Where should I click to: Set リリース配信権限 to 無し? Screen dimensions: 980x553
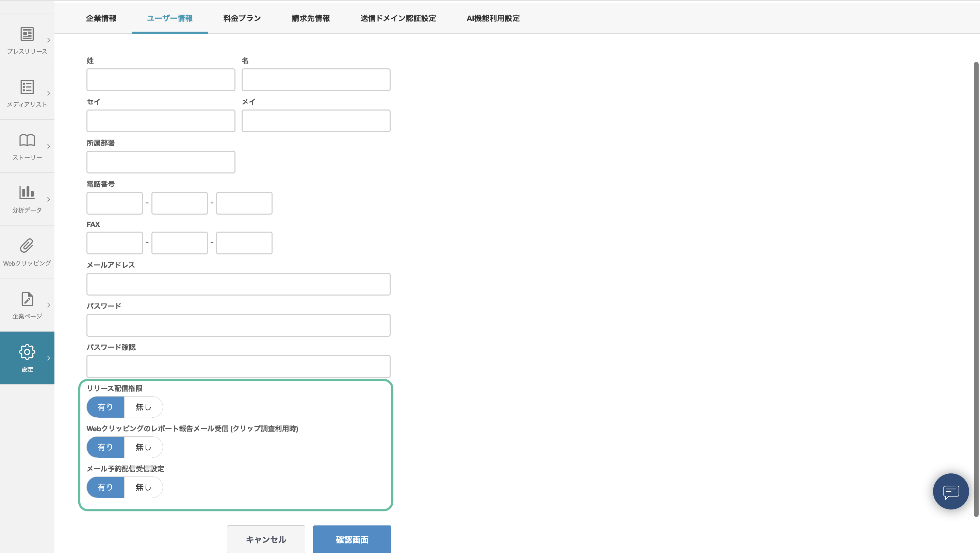[x=143, y=407]
